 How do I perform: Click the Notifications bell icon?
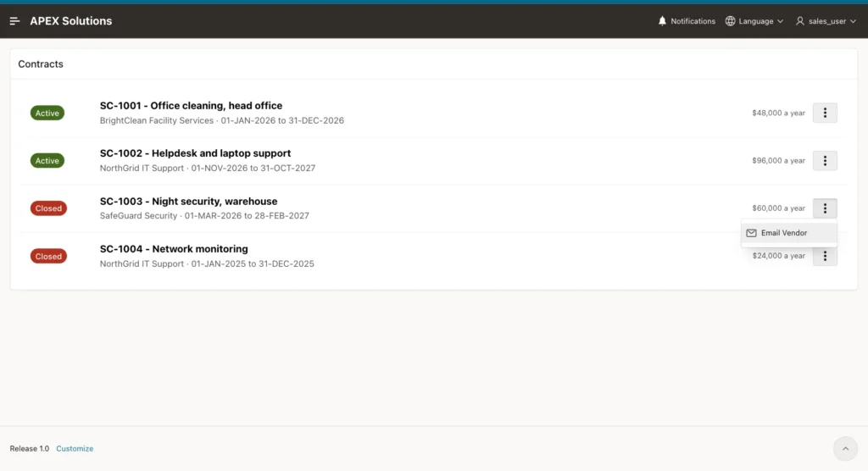point(662,21)
